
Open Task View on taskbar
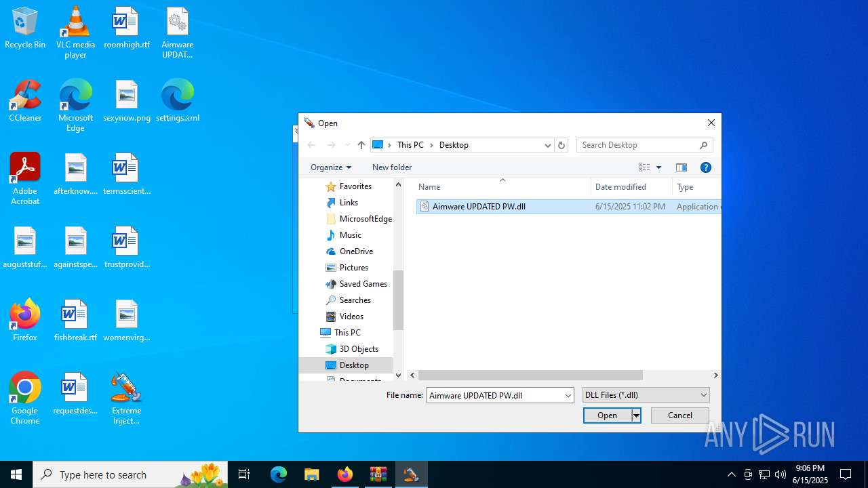coord(244,474)
